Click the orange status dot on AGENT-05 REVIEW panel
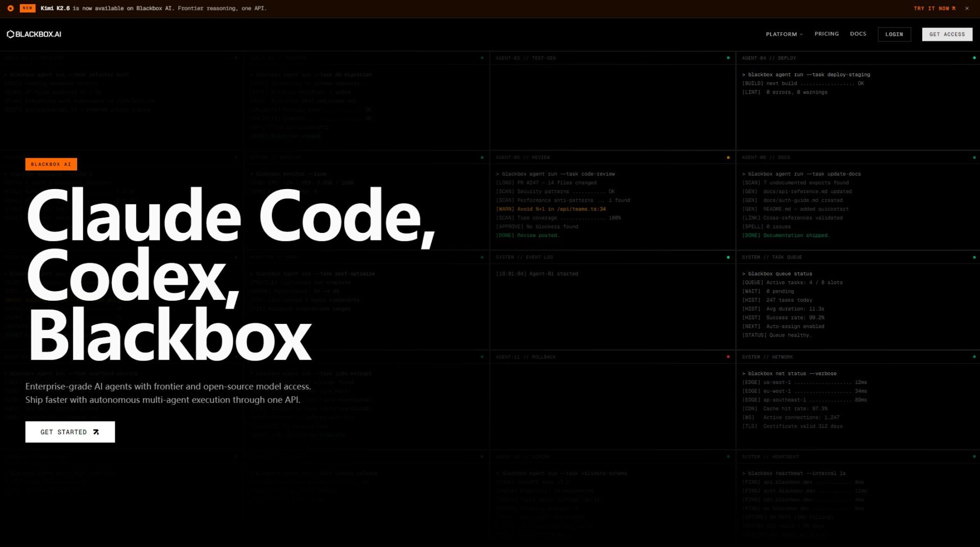Screen dimensions: 980x547 [x=728, y=157]
